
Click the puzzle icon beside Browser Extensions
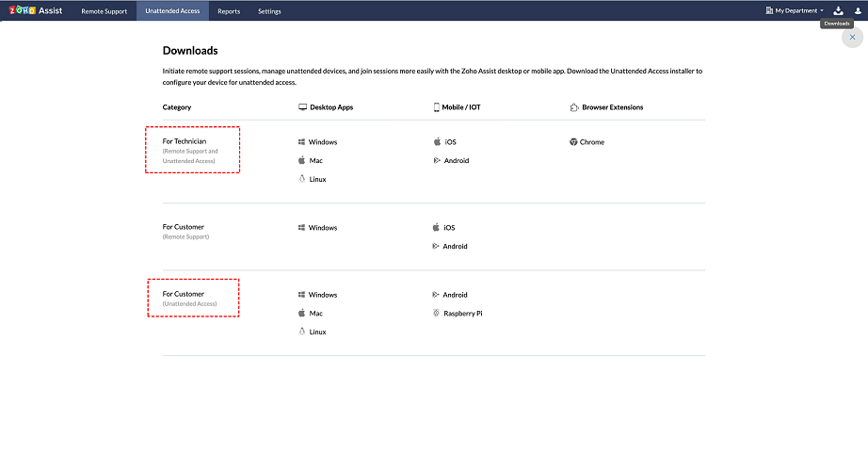coord(574,107)
